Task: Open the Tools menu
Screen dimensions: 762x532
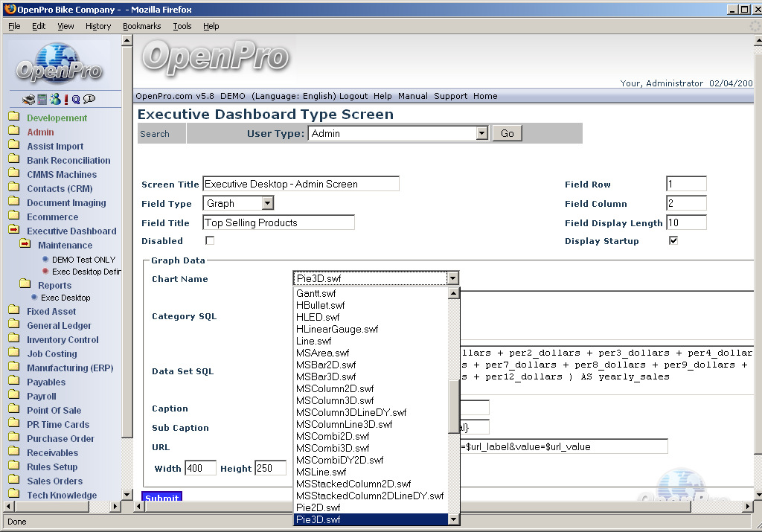Action: click(x=182, y=26)
